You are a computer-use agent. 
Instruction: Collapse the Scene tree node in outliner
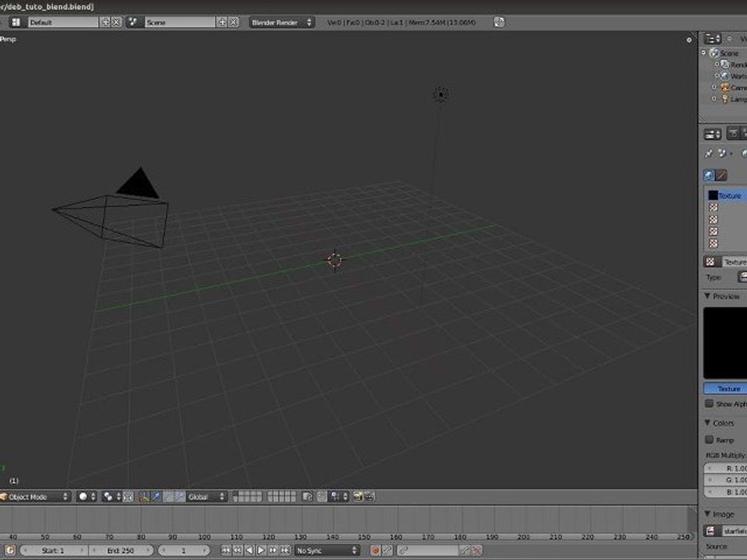click(703, 52)
